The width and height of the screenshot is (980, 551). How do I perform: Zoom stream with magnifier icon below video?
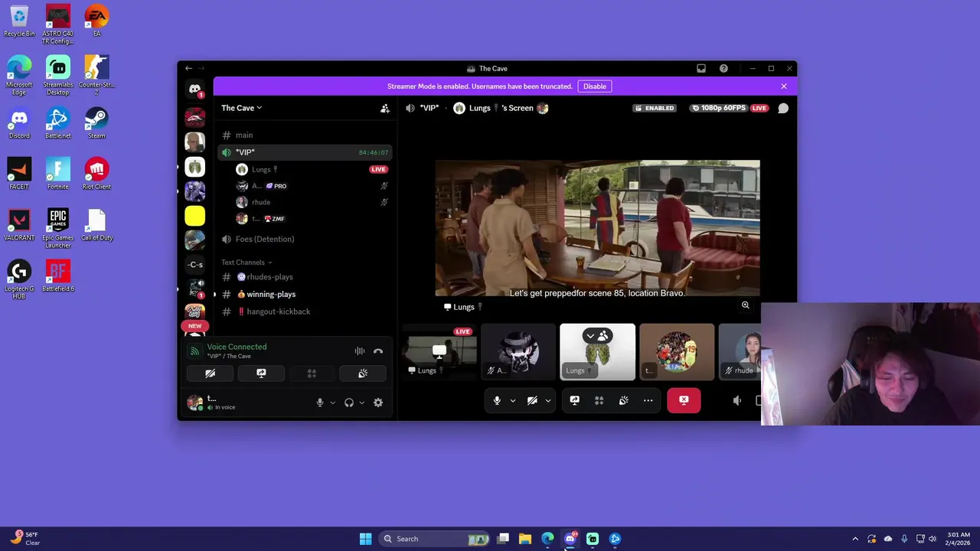[x=745, y=305]
